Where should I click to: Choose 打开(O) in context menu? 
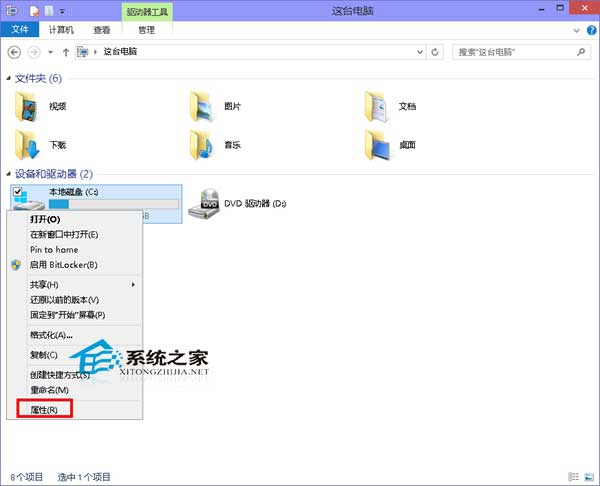[74, 219]
